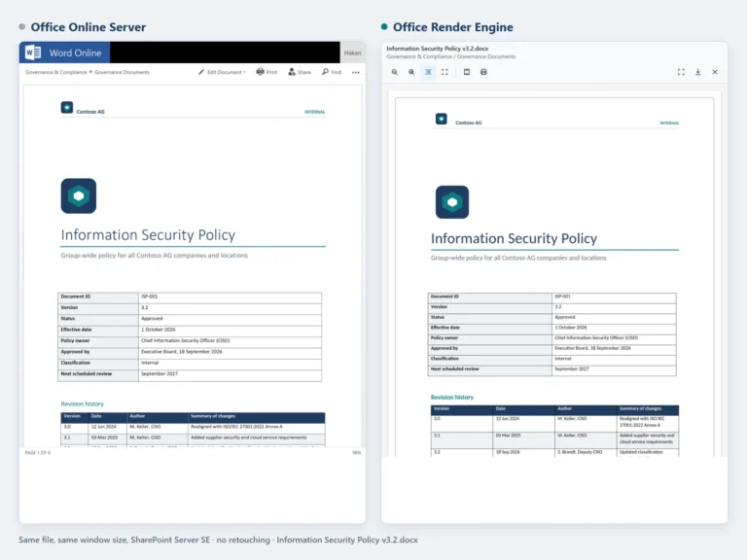
Task: Click the large hexagon logo in Word Online document
Action: tap(79, 195)
